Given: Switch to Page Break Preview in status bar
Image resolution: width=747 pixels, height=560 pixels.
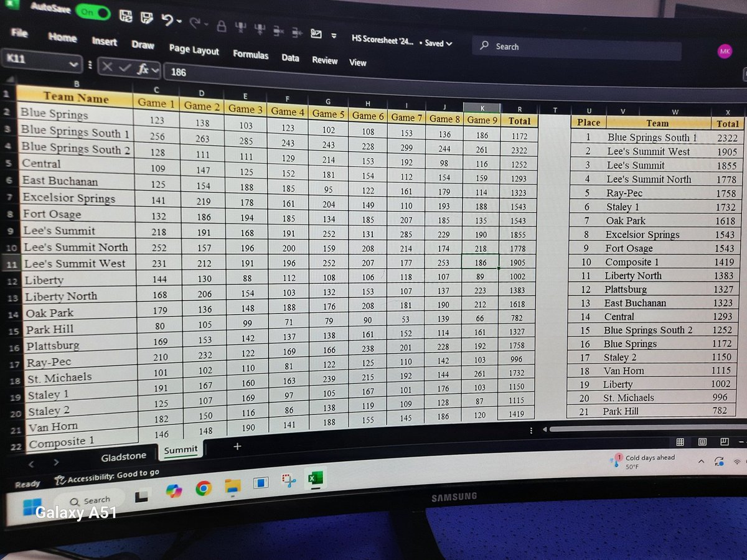Looking at the screenshot, I should pyautogui.click(x=724, y=442).
